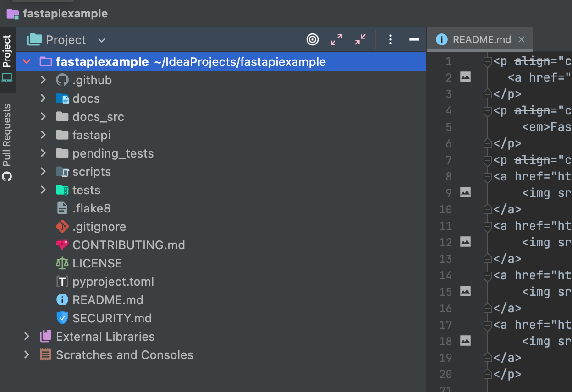Viewport: 572px width, 392px height.
Task: Click the image preview gutter icon on line 18
Action: coord(466,341)
